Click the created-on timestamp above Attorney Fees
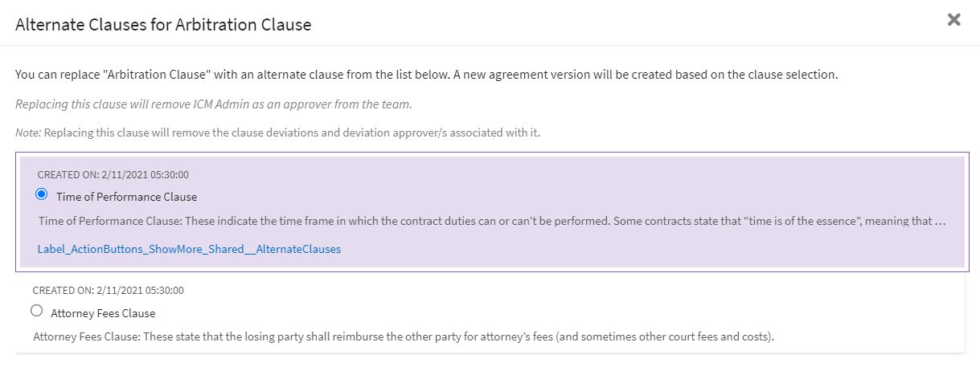This screenshot has height=371, width=980. pyautogui.click(x=109, y=290)
